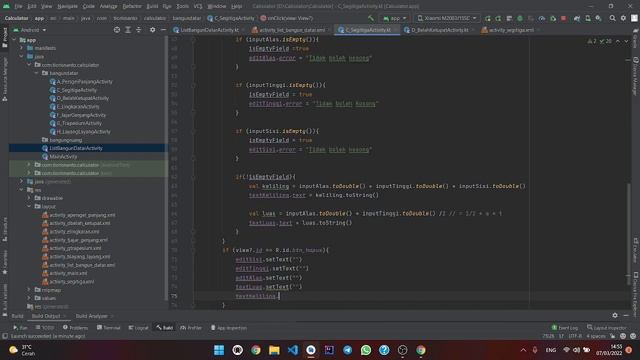This screenshot has height=360, width=640.
Task: Click Collapse All in Project panel
Action: click(138, 30)
